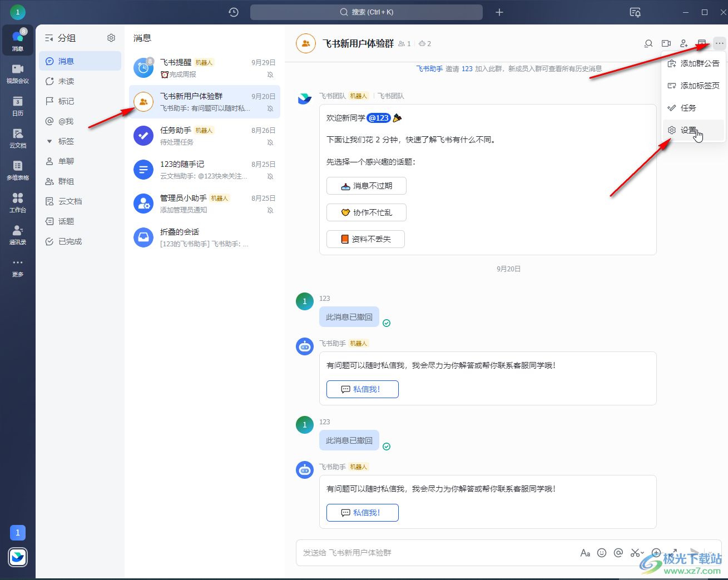Open 多维表格 in the sidebar
The image size is (728, 580).
(x=18, y=170)
